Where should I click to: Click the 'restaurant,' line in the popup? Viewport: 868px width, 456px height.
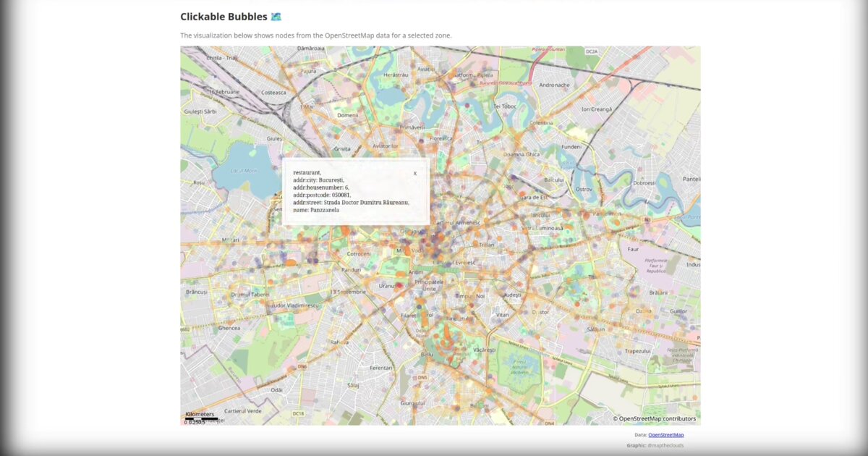coord(307,172)
